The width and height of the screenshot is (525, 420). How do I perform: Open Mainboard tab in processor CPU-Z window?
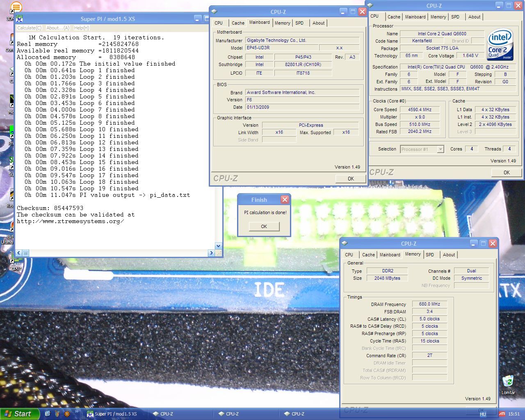point(415,17)
